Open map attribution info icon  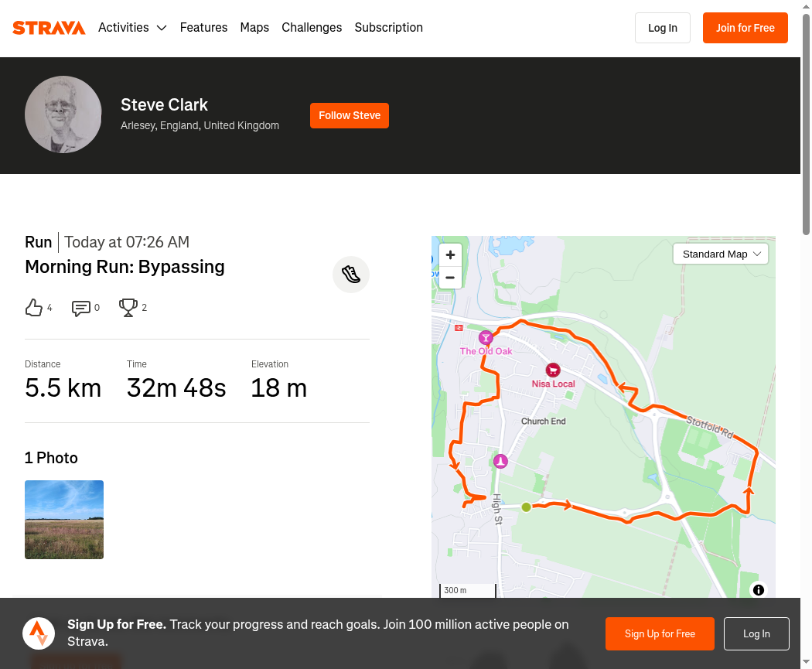point(759,590)
